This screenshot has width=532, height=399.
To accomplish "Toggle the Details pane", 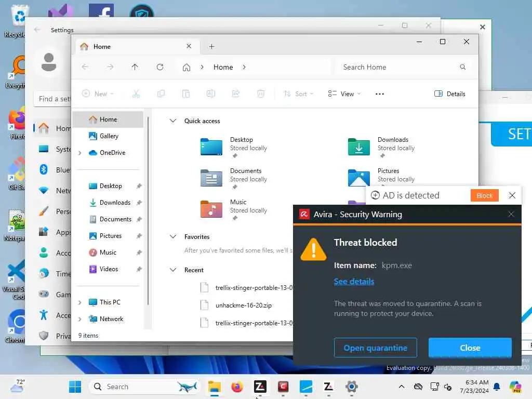I will coord(449,94).
